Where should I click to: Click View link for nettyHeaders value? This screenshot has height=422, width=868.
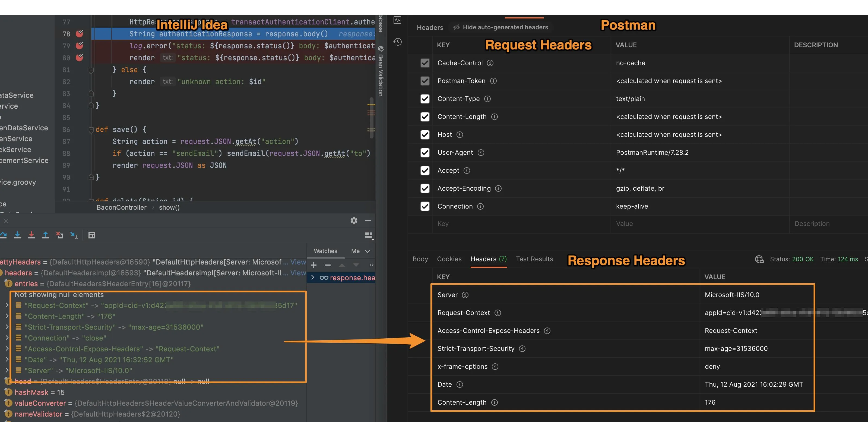(x=298, y=262)
